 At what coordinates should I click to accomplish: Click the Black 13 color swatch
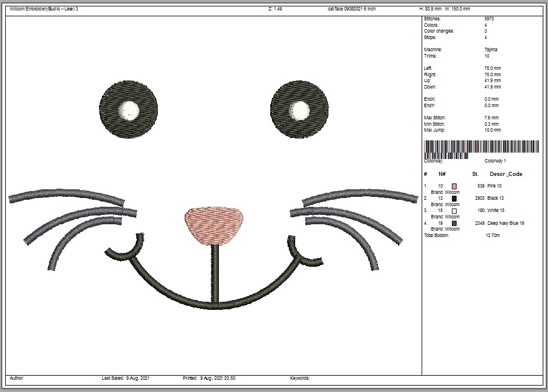point(454,198)
